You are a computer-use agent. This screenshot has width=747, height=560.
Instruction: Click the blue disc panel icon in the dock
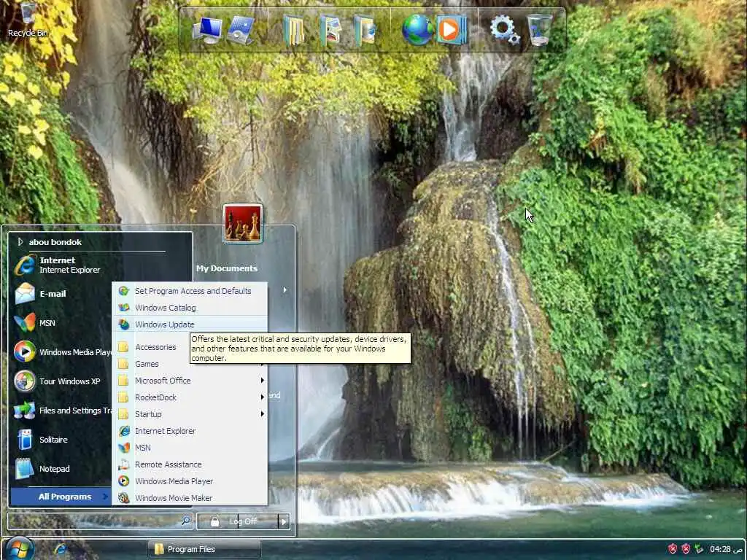(241, 29)
